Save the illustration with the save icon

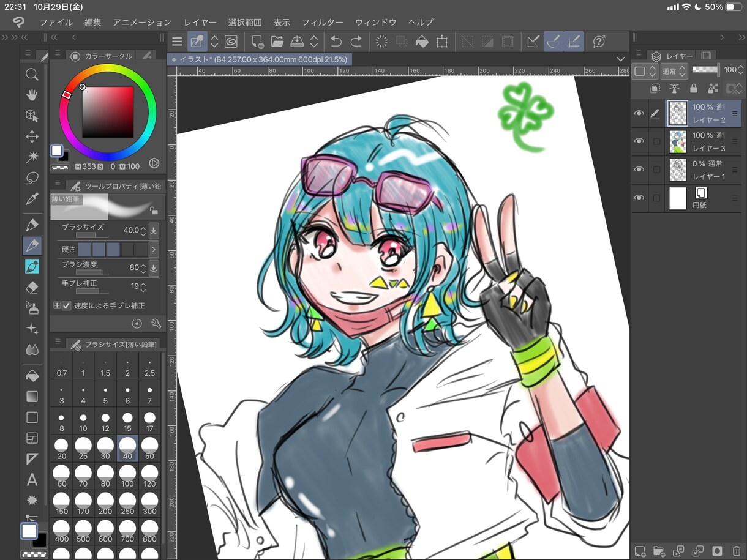[x=297, y=42]
